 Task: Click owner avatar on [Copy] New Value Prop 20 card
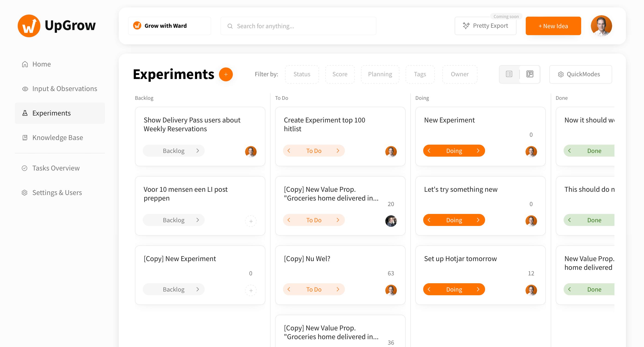(x=391, y=221)
